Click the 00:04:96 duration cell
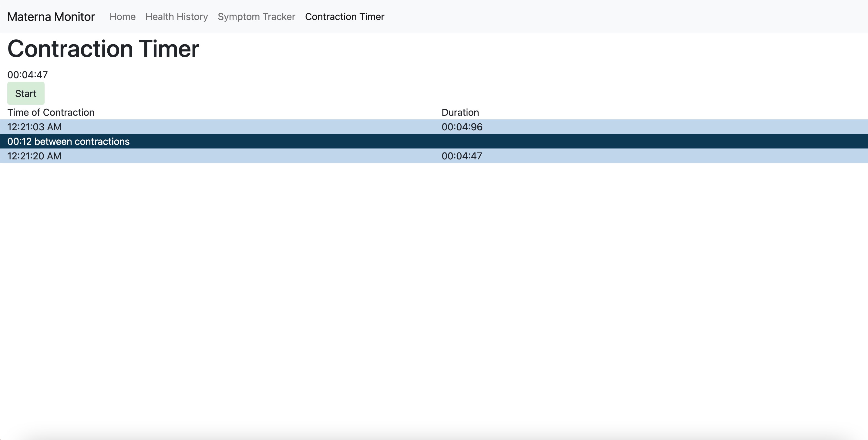Image resolution: width=868 pixels, height=440 pixels. [462, 127]
